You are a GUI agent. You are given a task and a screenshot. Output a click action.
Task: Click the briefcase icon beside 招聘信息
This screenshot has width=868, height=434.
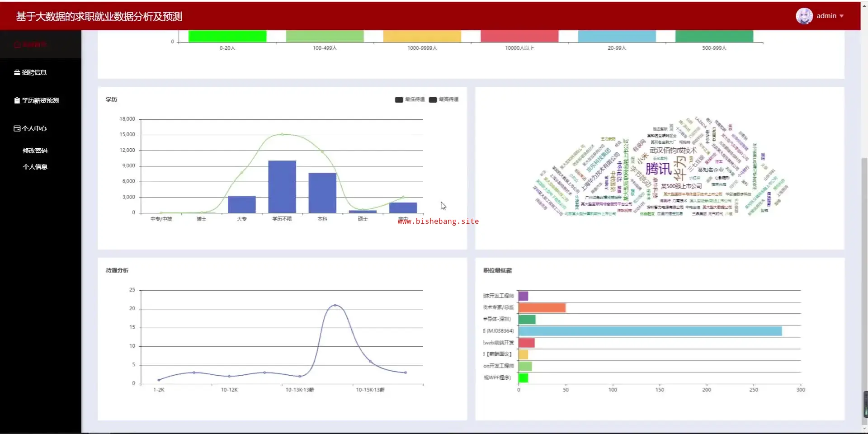pyautogui.click(x=17, y=72)
